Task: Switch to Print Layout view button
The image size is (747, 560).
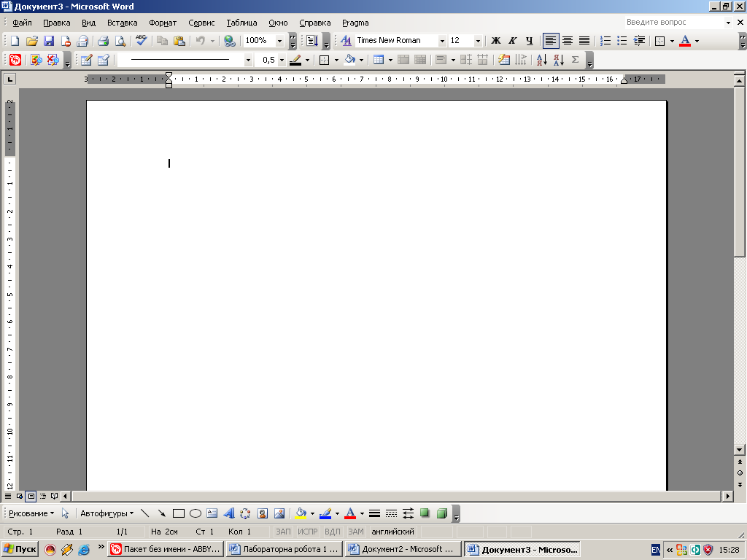Action: 31,496
